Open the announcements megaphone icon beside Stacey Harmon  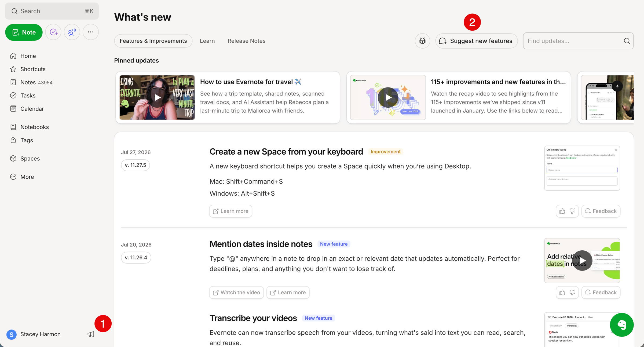point(91,334)
